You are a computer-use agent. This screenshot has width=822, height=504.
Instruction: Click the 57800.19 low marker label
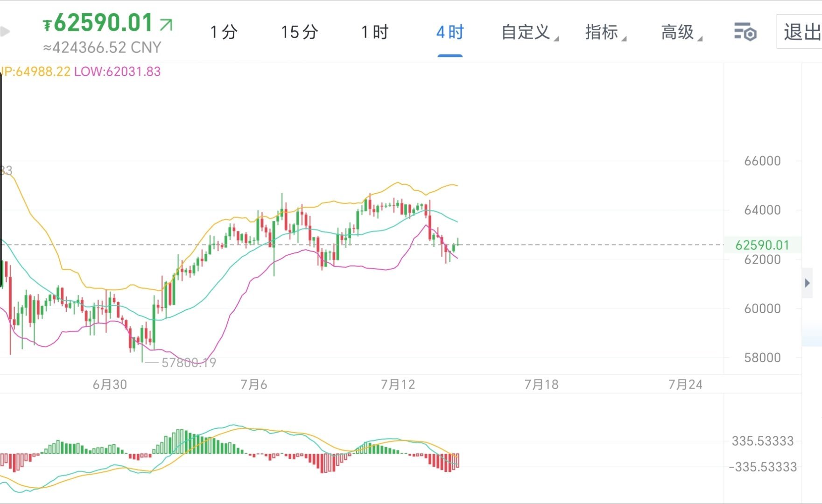[x=189, y=363]
